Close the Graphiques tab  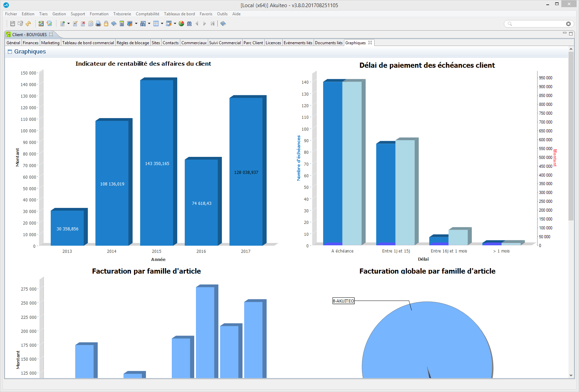(370, 43)
